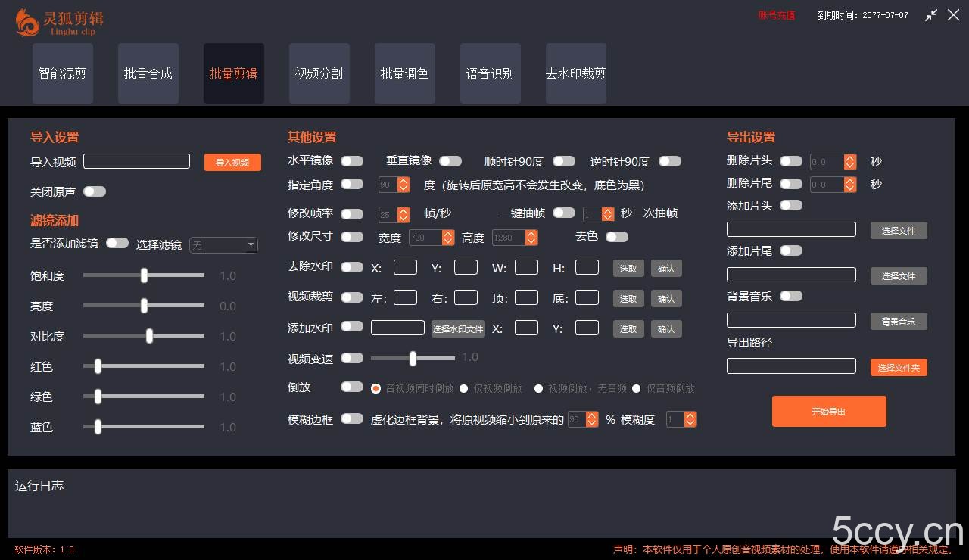Image resolution: width=969 pixels, height=560 pixels.
Task: Enable the 去色 decolorize switch
Action: 617,236
